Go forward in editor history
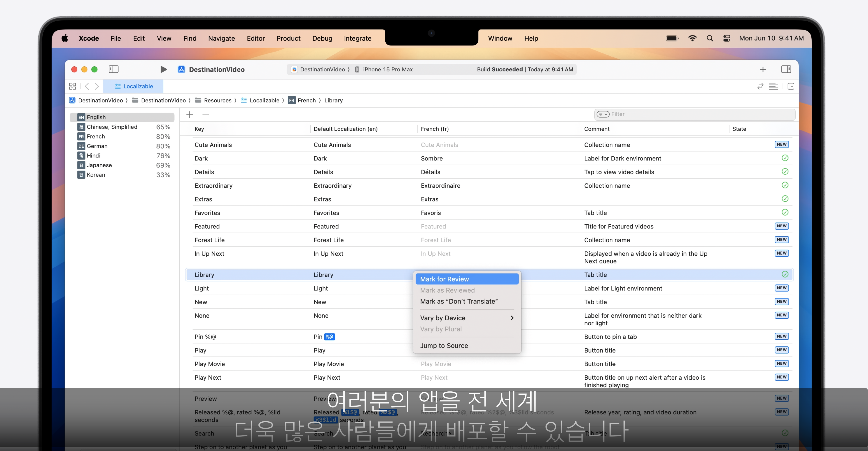Image resolution: width=868 pixels, height=451 pixels. (x=97, y=86)
